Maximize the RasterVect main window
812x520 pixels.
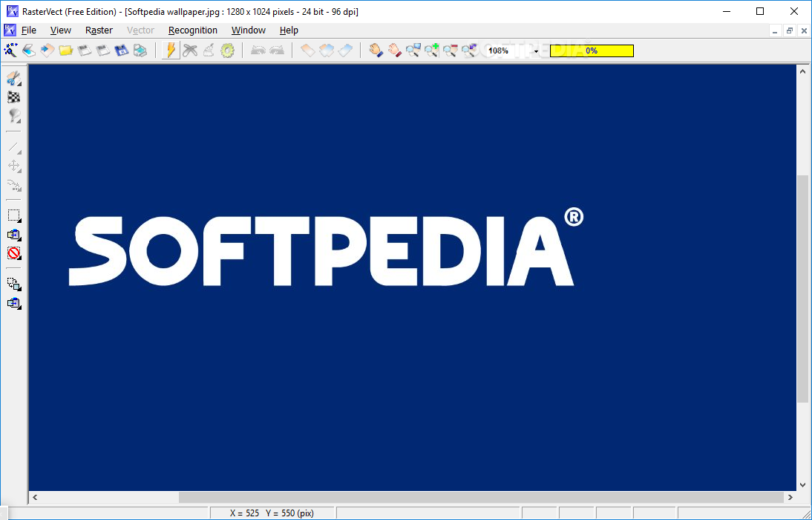click(760, 11)
